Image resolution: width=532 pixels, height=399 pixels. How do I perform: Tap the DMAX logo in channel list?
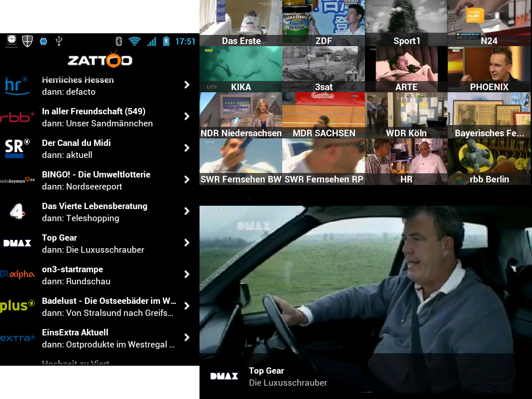[x=17, y=243]
